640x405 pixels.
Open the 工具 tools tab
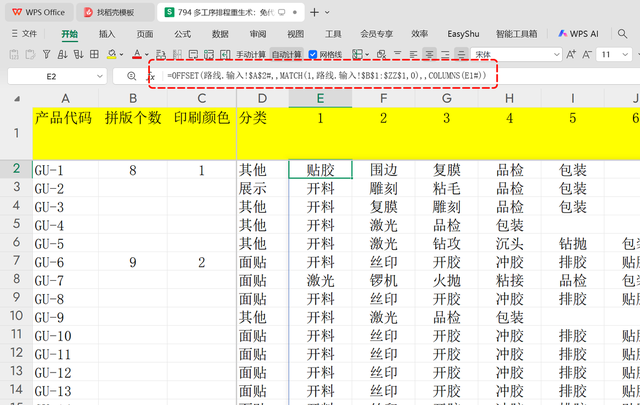pos(333,34)
